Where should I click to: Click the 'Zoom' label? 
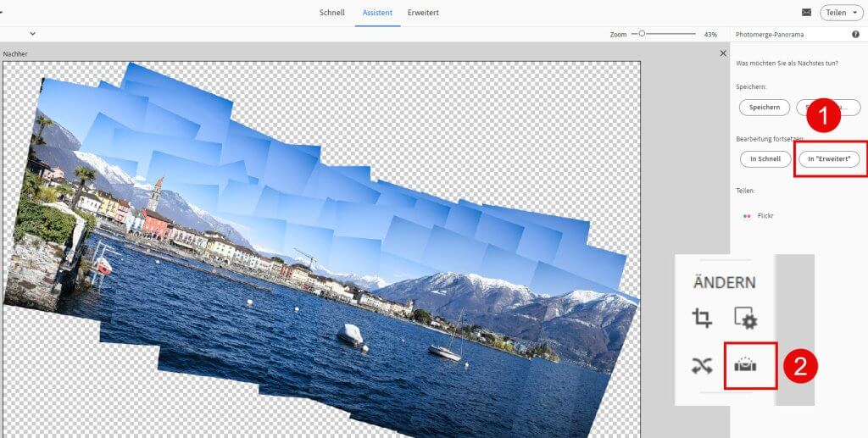point(618,34)
